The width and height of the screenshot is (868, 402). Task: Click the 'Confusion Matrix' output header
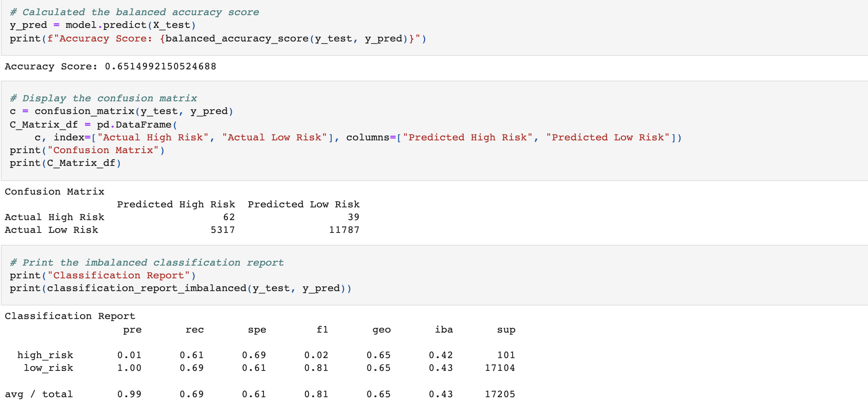pos(54,191)
